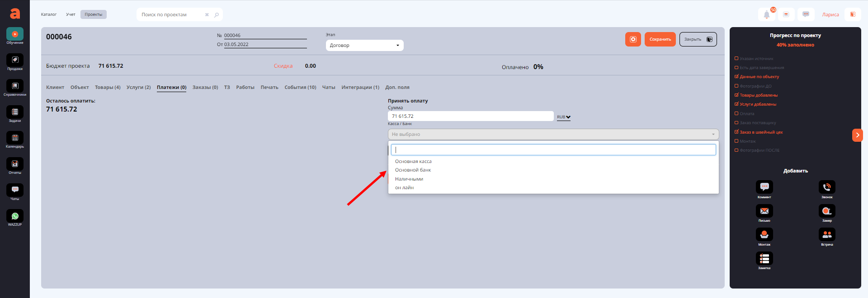This screenshot has width=868, height=298.
Task: Add a Письмо via envelope icon
Action: (764, 211)
